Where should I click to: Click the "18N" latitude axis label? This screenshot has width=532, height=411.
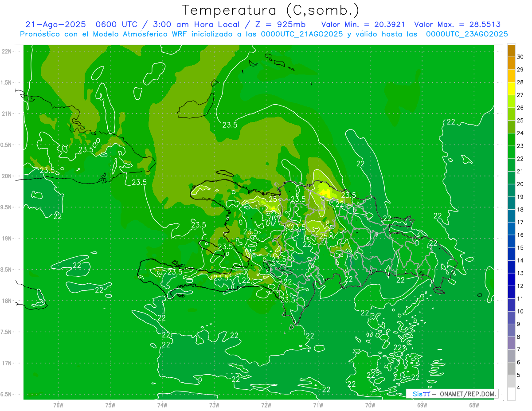pos(6,301)
